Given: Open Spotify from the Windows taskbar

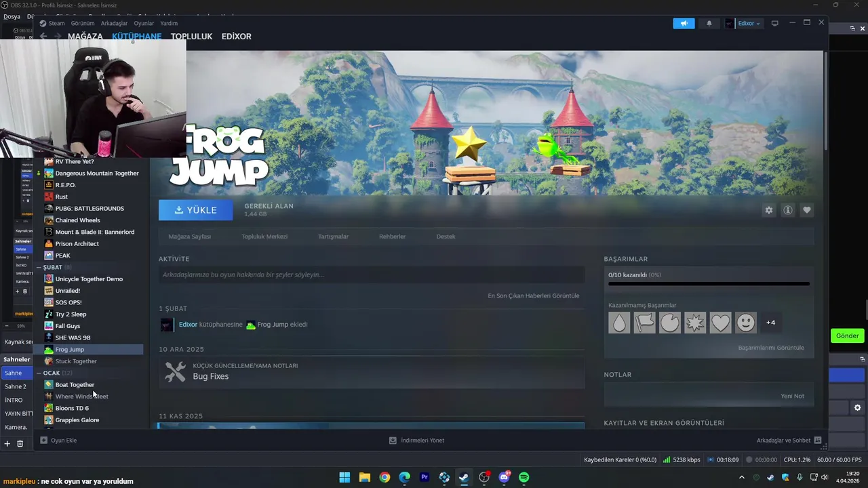Looking at the screenshot, I should (524, 477).
